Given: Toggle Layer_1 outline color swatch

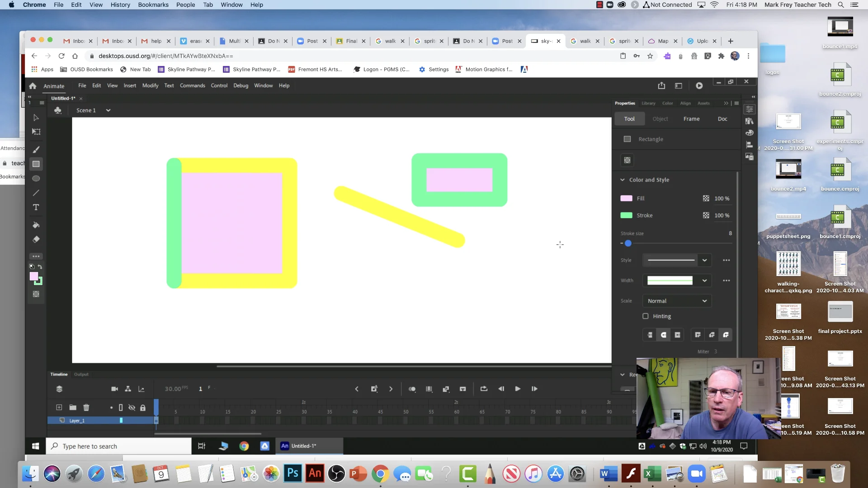Looking at the screenshot, I should [121, 420].
